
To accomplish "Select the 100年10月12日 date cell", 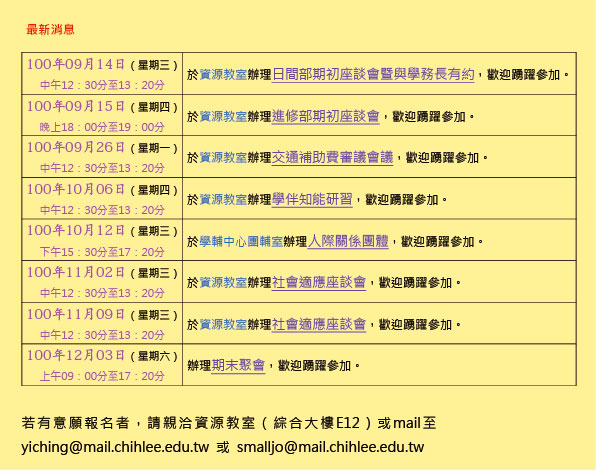I will coord(102,240).
